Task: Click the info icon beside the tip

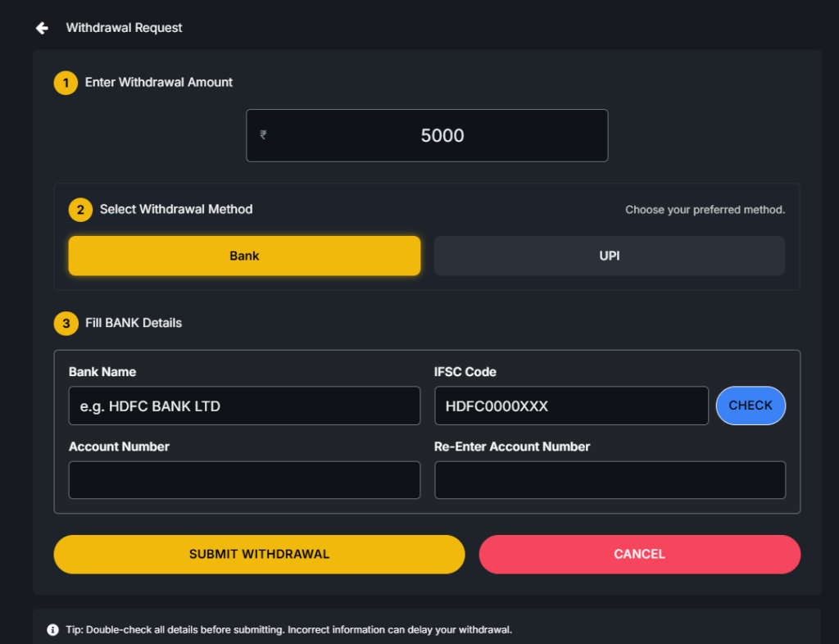Action: (53, 629)
